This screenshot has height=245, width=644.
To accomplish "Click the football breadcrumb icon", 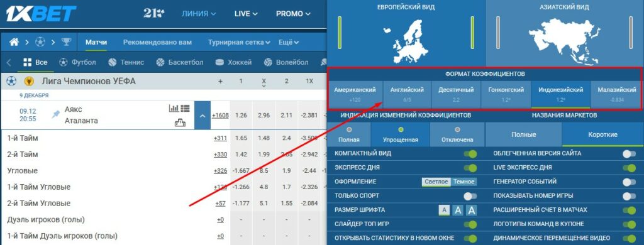I will [x=40, y=42].
